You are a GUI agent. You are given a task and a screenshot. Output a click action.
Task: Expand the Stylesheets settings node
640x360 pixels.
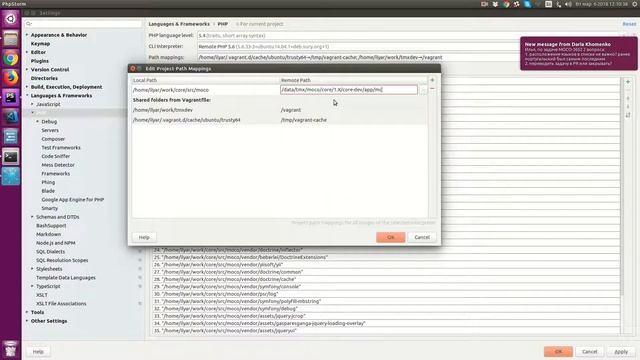pyautogui.click(x=33, y=269)
